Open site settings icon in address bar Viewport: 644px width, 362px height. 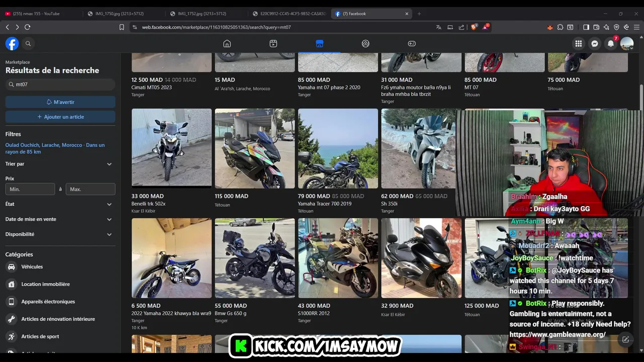[x=134, y=27]
